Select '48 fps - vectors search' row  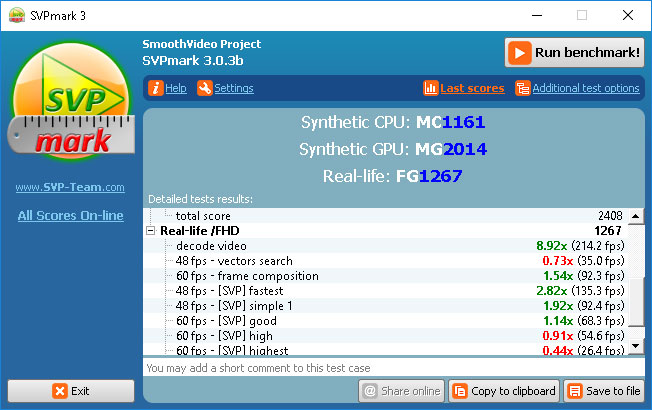(x=385, y=261)
